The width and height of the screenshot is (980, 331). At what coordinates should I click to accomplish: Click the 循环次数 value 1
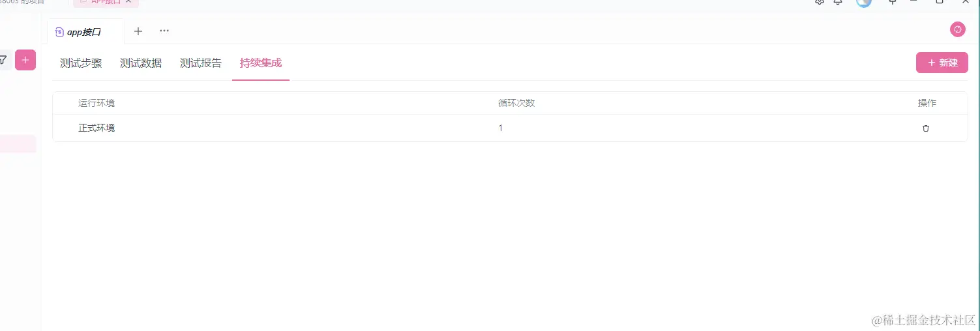coord(501,128)
